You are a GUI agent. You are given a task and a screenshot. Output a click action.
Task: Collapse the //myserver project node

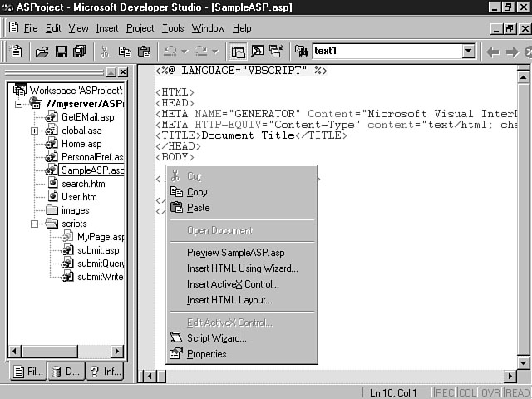pyautogui.click(x=20, y=104)
